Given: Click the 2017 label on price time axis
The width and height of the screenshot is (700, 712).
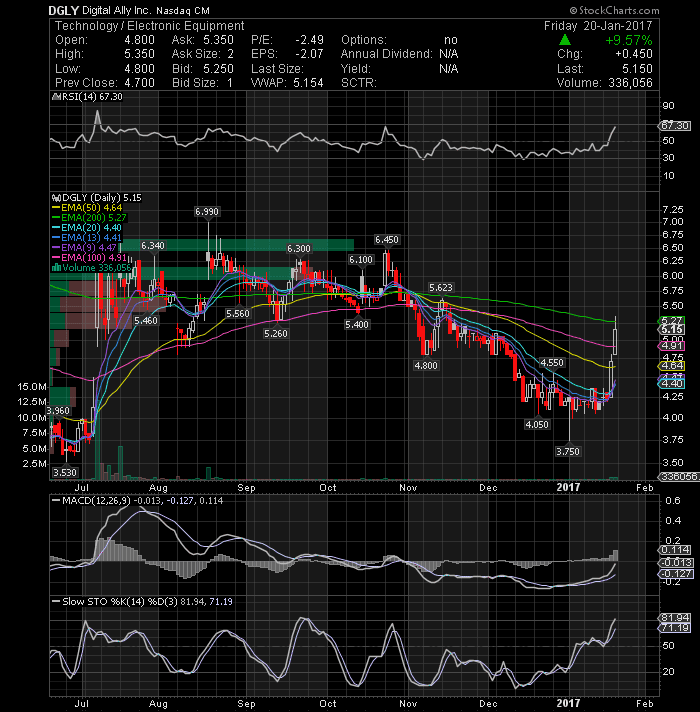Looking at the screenshot, I should (x=568, y=487).
